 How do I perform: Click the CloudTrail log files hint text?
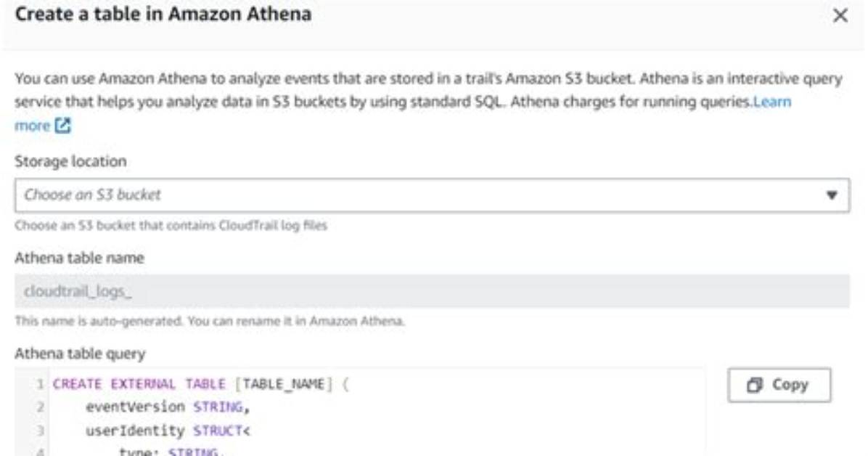click(x=171, y=226)
